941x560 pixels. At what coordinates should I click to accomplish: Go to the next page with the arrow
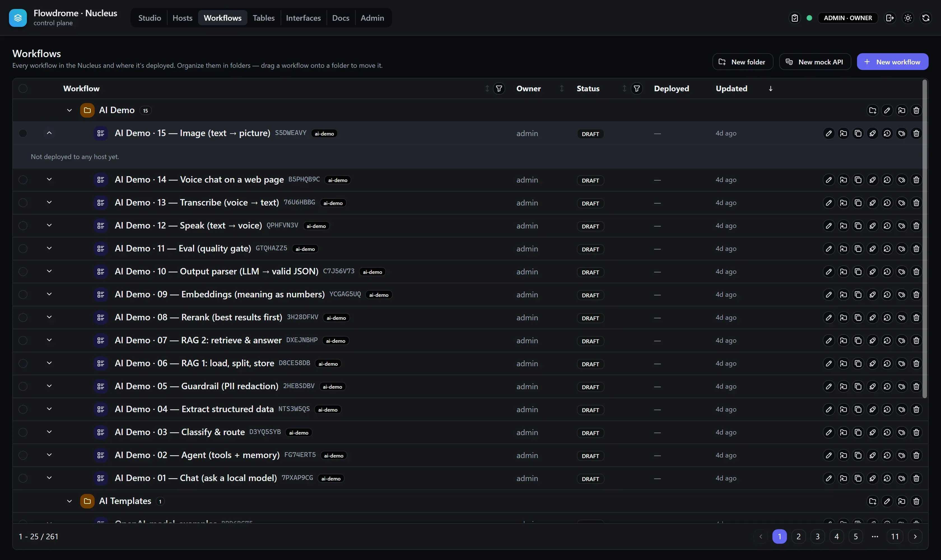(915, 536)
